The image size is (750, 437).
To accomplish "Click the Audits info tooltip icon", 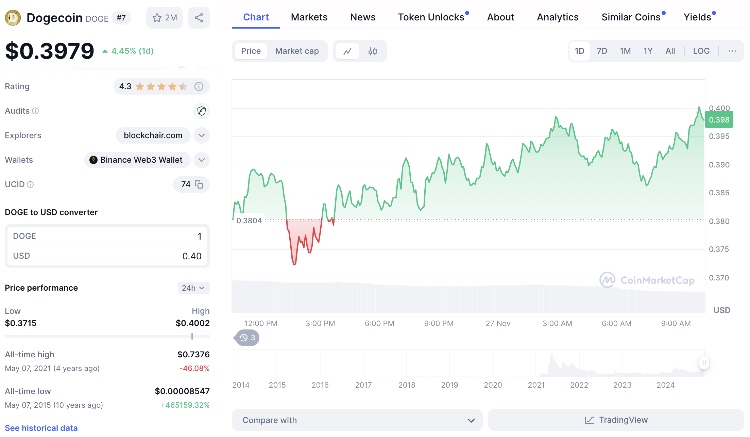I will (35, 111).
